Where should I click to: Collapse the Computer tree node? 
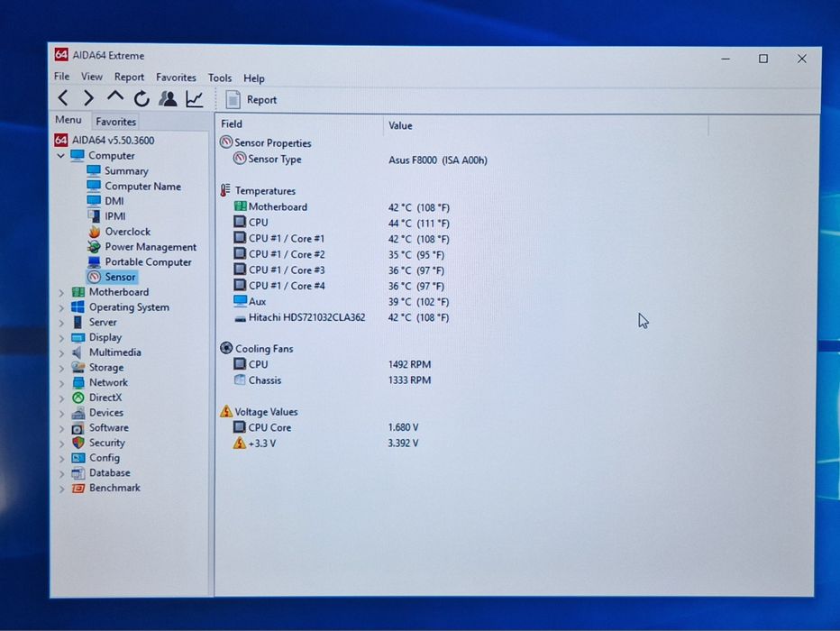pyautogui.click(x=60, y=156)
